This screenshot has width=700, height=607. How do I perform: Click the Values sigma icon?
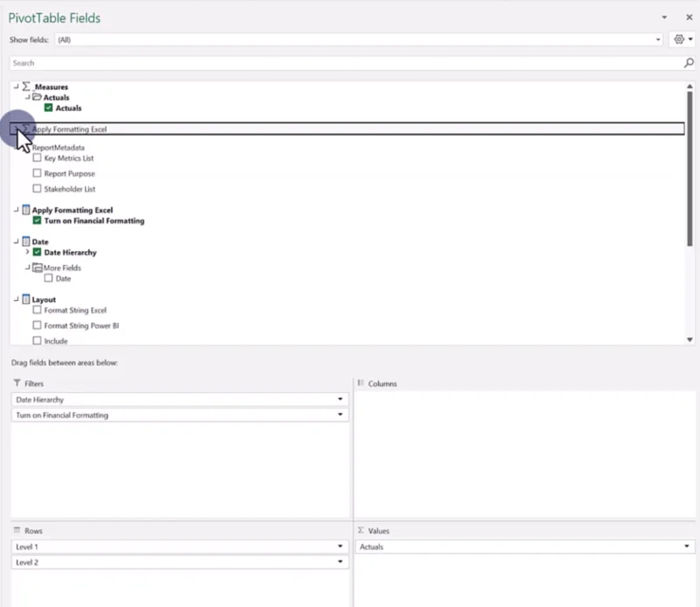point(360,530)
